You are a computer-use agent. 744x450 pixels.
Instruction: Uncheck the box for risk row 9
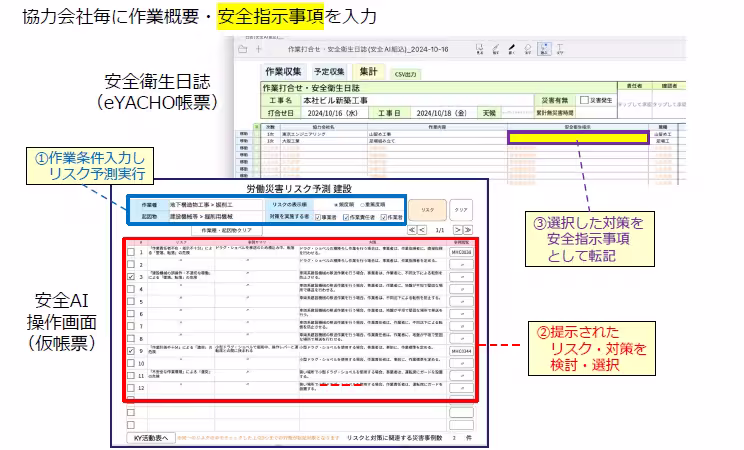coord(131,351)
